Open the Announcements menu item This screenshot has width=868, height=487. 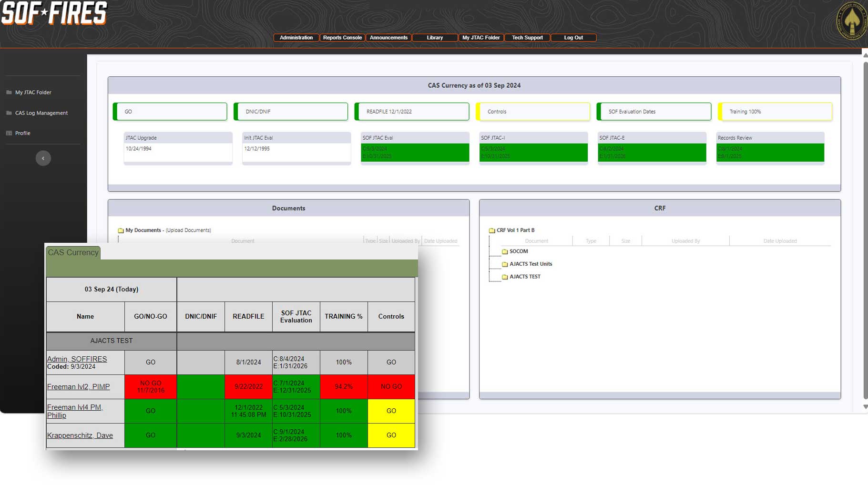pos(388,38)
